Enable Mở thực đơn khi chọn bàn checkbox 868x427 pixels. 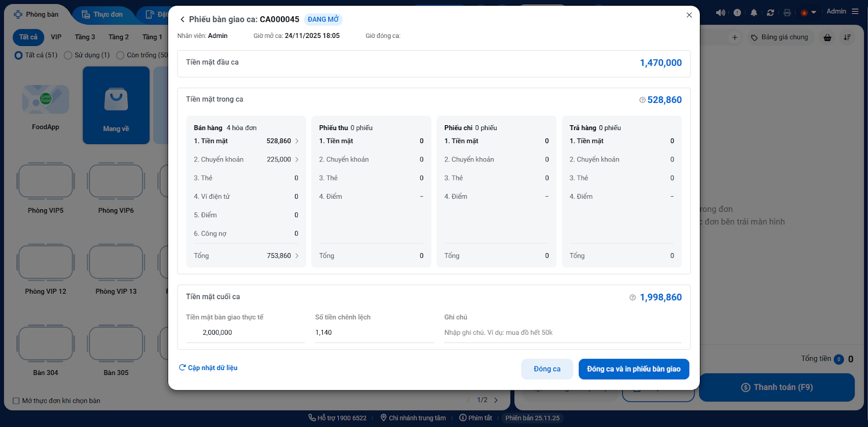pos(16,401)
